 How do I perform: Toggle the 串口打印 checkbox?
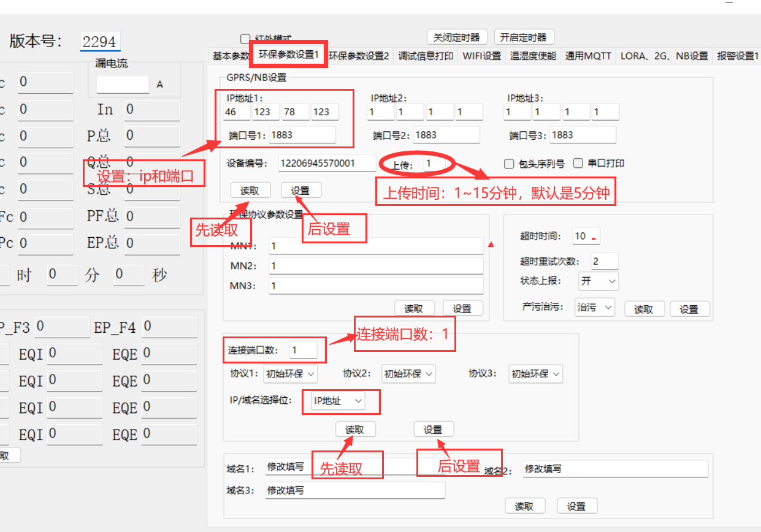[578, 164]
